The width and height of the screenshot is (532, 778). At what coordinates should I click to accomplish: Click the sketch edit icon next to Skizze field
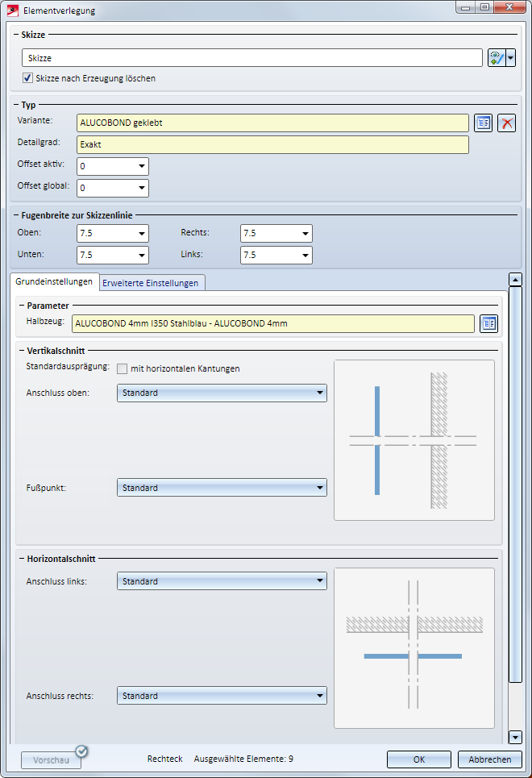click(497, 57)
